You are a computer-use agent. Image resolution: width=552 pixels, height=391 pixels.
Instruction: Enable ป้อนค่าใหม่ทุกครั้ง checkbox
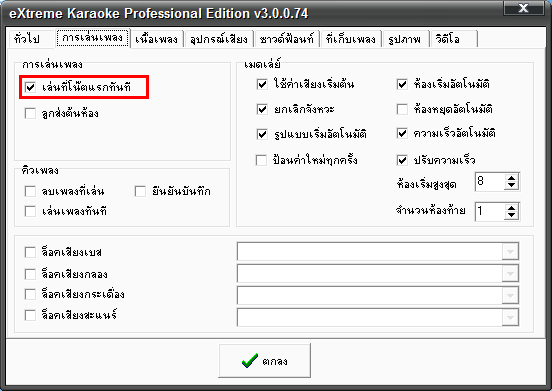(x=261, y=160)
